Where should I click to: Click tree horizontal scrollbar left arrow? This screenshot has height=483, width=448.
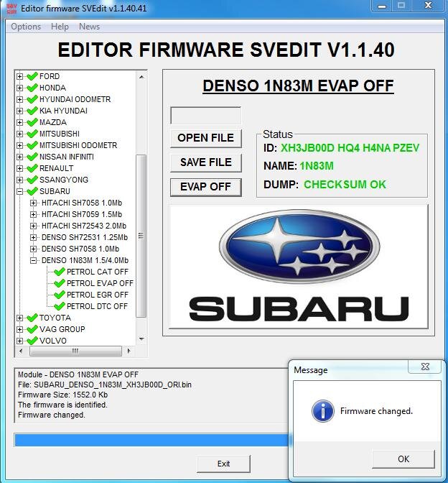[21, 351]
